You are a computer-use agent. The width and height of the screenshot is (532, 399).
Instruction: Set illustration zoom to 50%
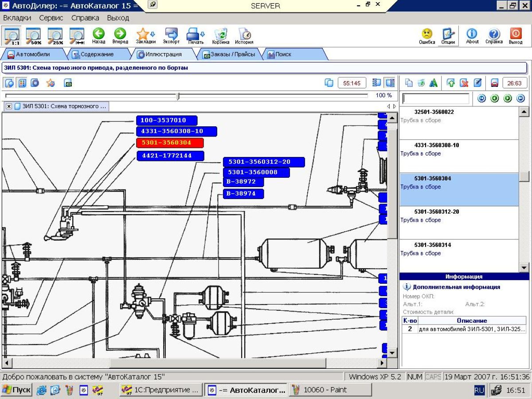tap(33, 36)
